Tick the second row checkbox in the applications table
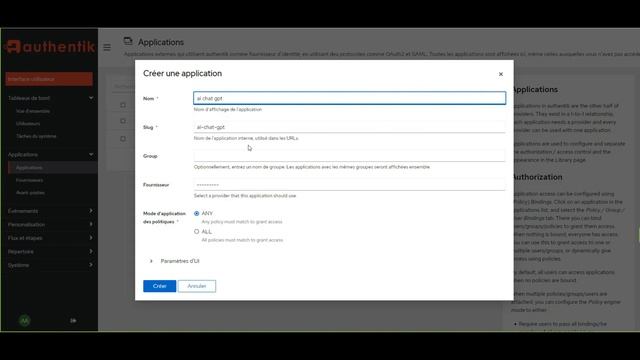 click(x=123, y=121)
